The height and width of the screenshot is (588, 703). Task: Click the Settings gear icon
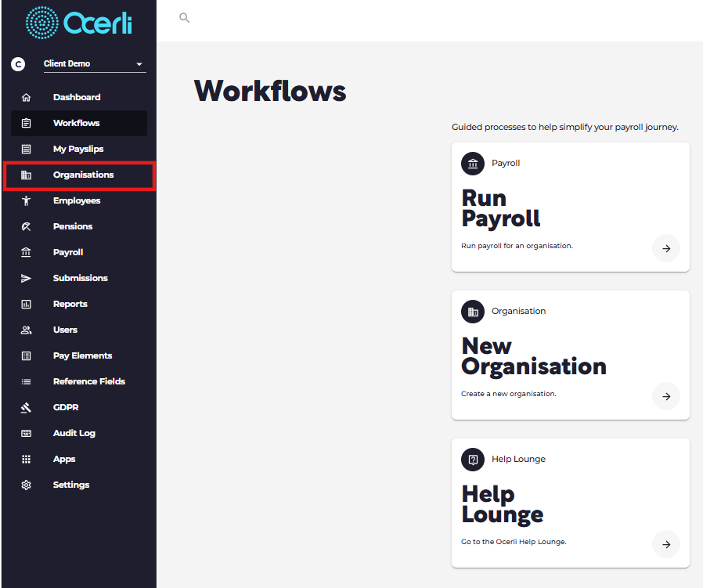tap(27, 485)
